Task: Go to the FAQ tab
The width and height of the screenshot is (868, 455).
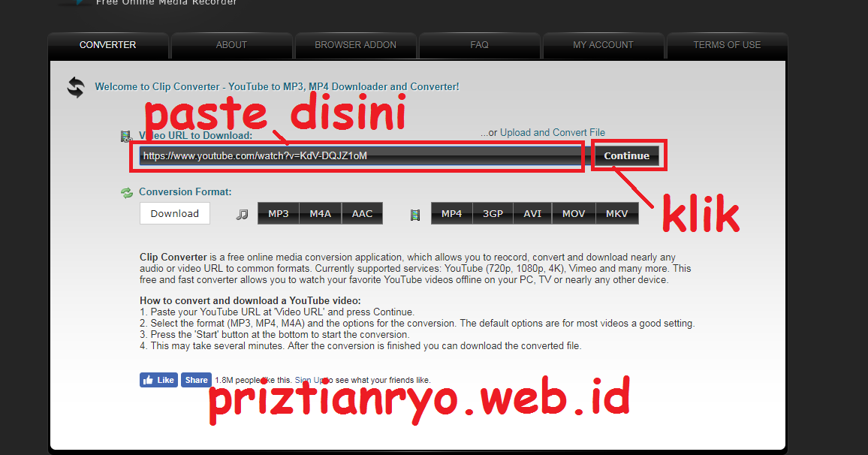Action: click(479, 45)
